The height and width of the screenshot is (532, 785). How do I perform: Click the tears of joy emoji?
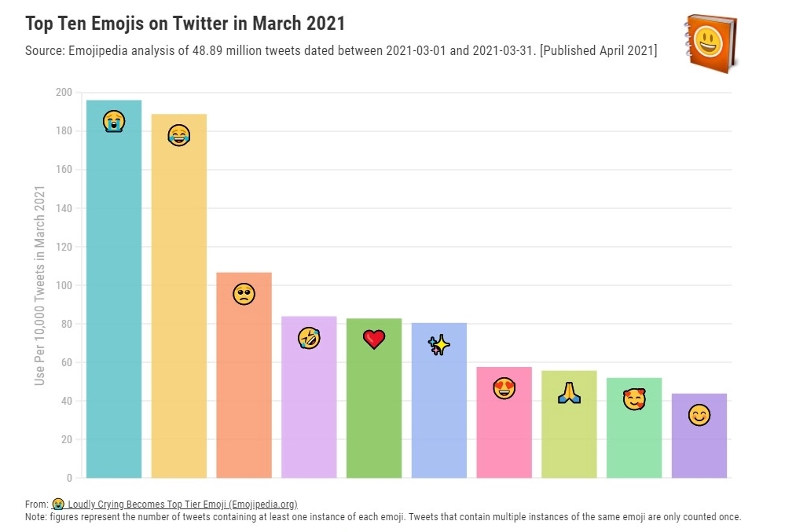179,135
